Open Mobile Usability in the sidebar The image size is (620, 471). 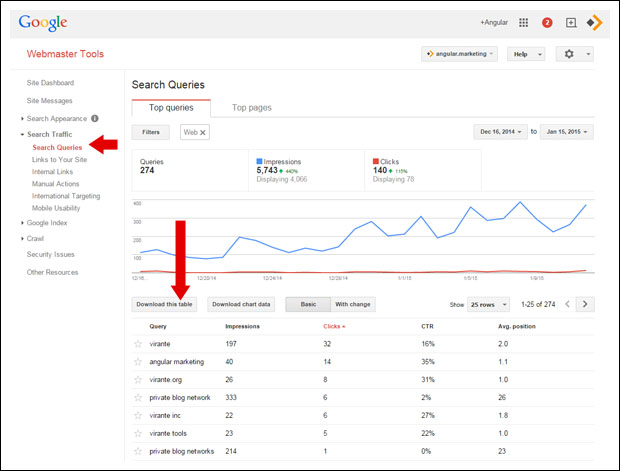[x=56, y=208]
